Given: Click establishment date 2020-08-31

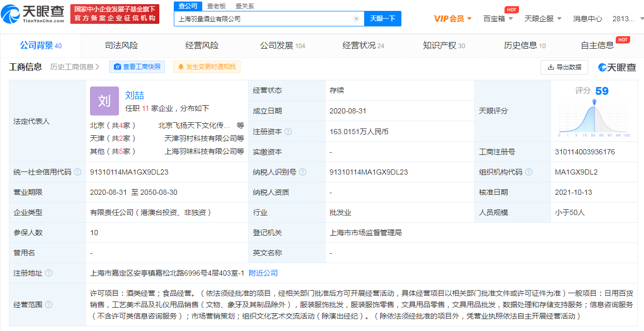Looking at the screenshot, I should (348, 111).
